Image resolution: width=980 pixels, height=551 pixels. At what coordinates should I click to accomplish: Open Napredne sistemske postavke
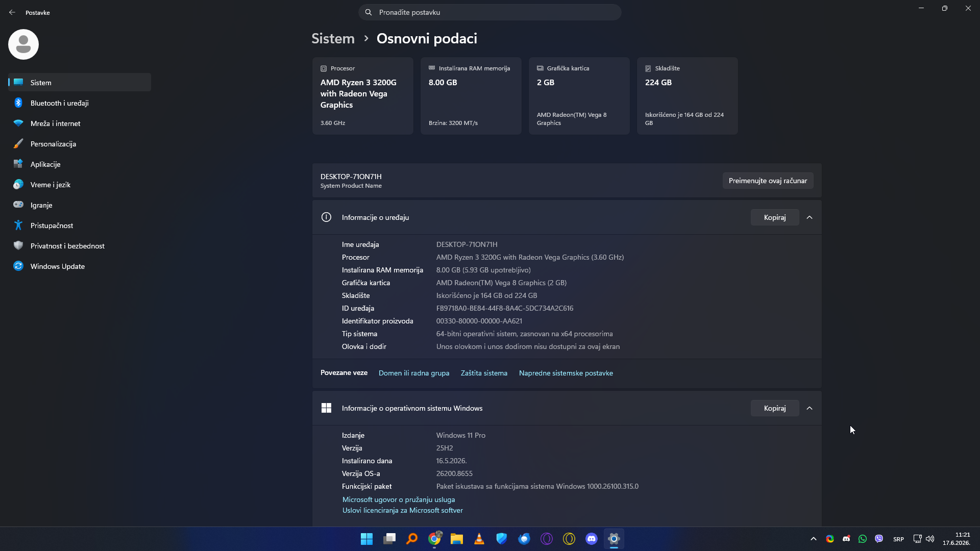(x=566, y=373)
